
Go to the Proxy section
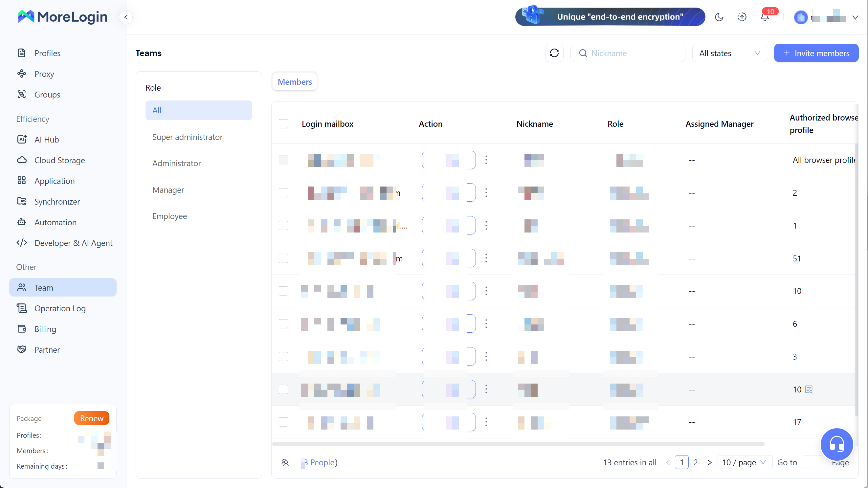point(44,74)
